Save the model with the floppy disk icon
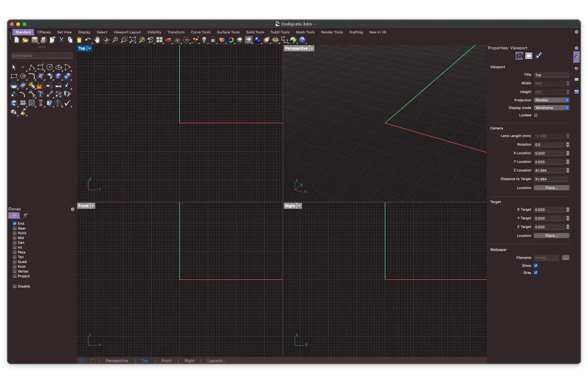Viewport: 588px width, 386px height. tap(34, 40)
